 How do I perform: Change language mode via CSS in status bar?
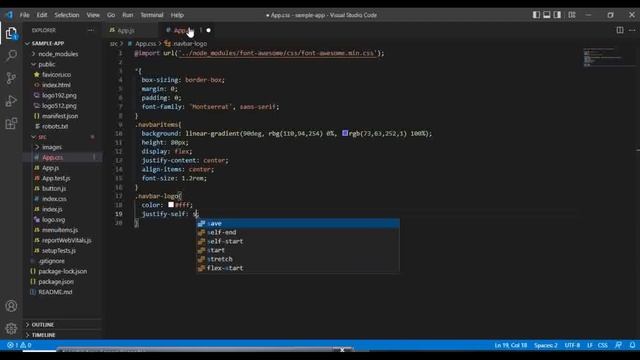[602, 345]
